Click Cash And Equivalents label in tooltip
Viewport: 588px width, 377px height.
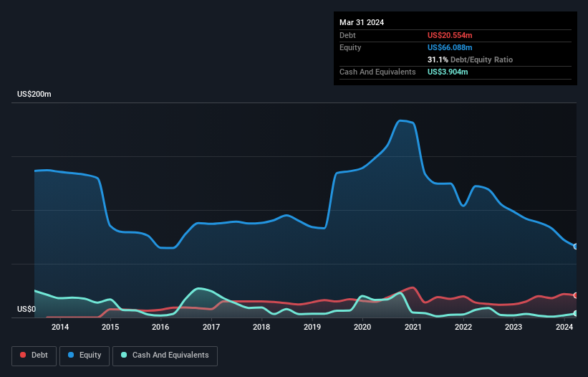pos(377,72)
